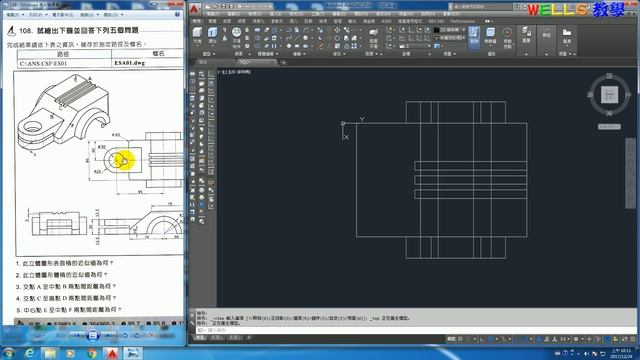This screenshot has height=360, width=640.
Task: Click the Windows Start button
Action: pyautogui.click(x=9, y=353)
